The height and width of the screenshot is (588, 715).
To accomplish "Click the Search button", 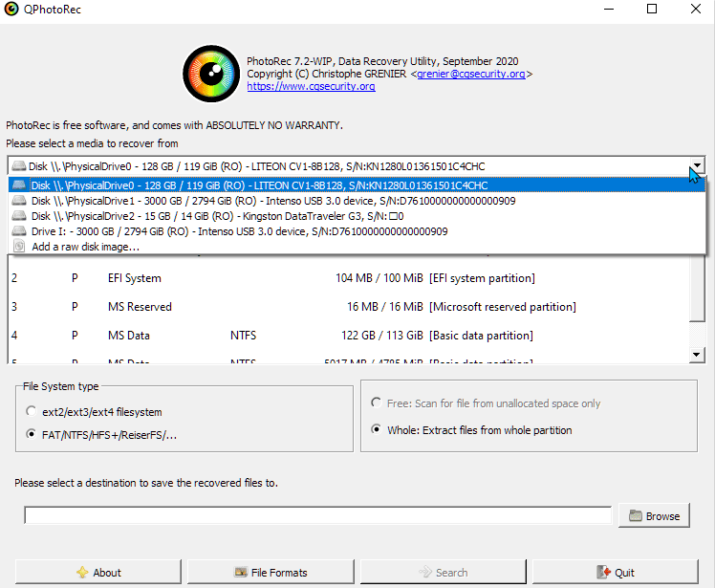I will (444, 572).
